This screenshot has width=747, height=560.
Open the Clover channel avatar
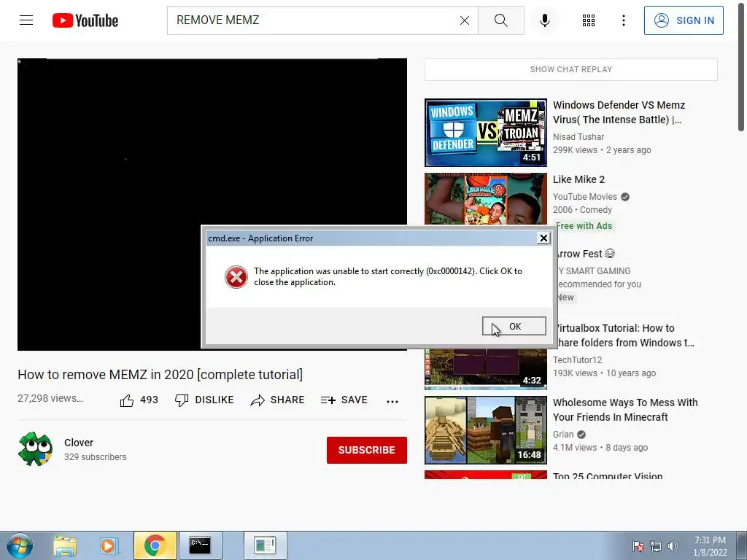[x=35, y=449]
